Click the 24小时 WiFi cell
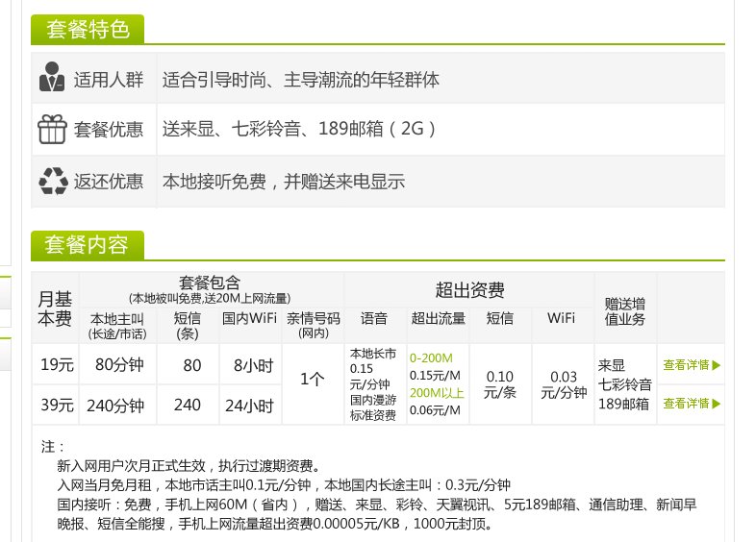Image resolution: width=756 pixels, height=542 pixels. coord(249,406)
